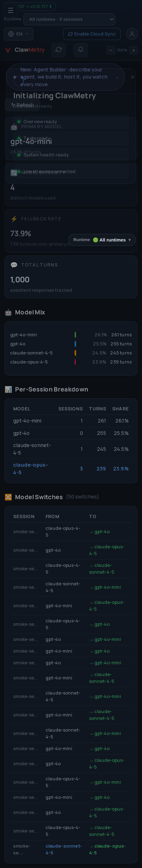Dismiss the Agent Builder announcement banner
Viewport: 142px width, 868px height.
click(x=132, y=77)
